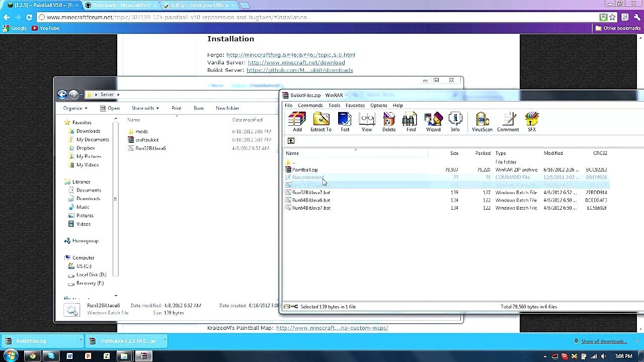Click the WinRAR Test archive icon
Screen dimensions: 644x362
pyautogui.click(x=345, y=122)
